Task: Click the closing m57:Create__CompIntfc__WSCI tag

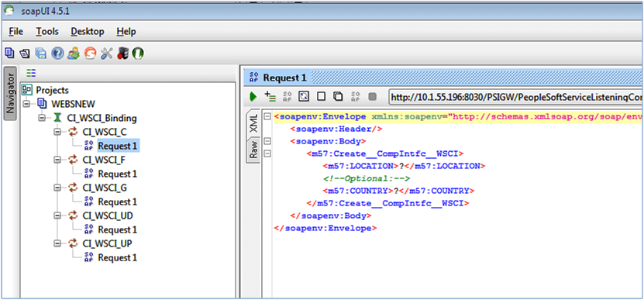Action: tap(387, 203)
